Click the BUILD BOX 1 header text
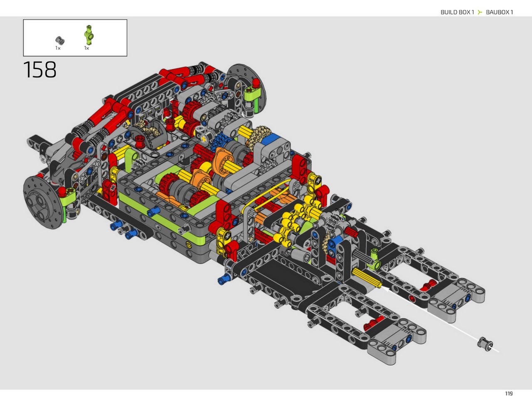This screenshot has height=405, width=532. (457, 12)
